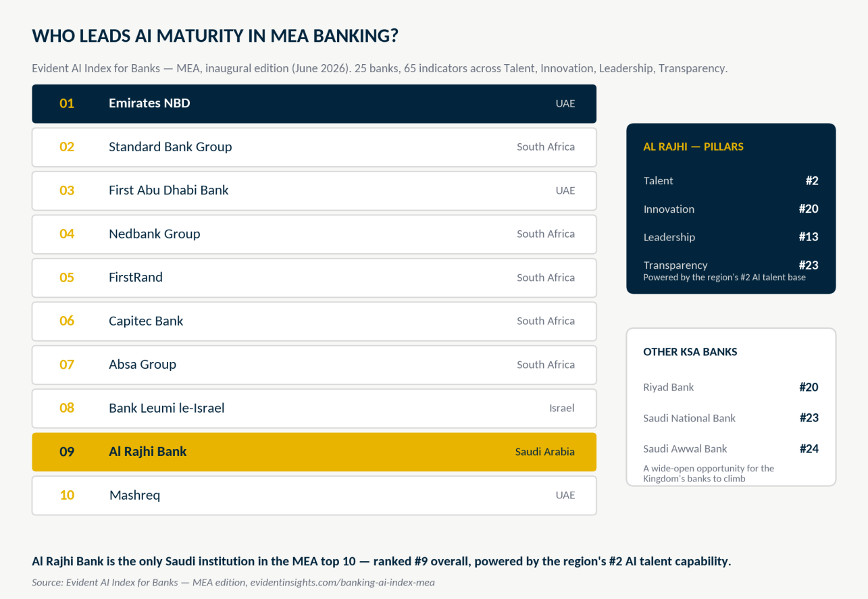Click the Standard Bank Group row
Screen dimensions: 868x599
point(314,147)
